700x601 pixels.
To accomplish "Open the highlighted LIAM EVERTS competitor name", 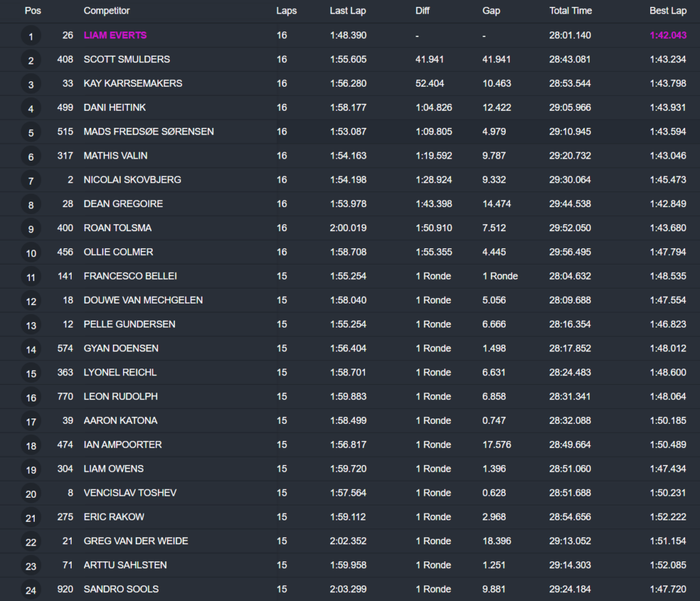I will point(115,36).
